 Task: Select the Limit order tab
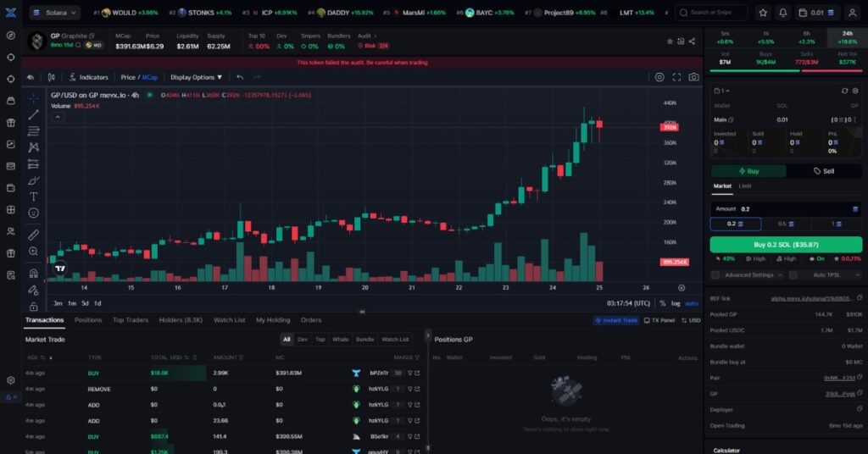[745, 186]
